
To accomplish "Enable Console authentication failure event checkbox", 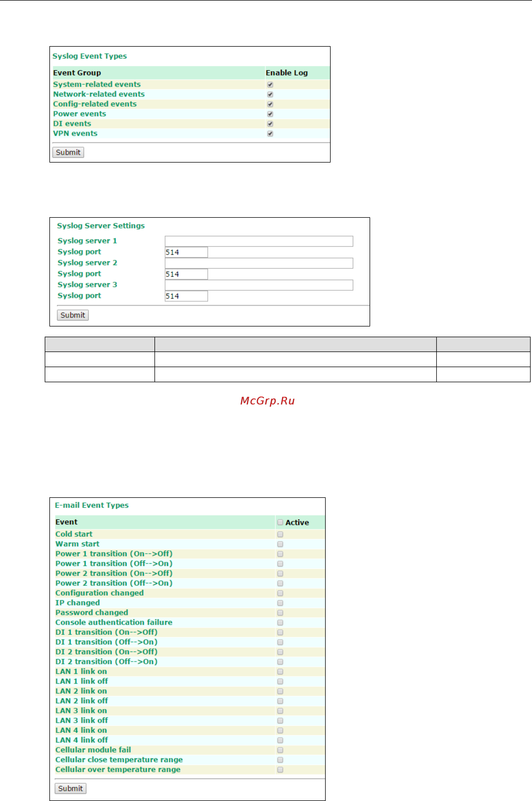I will click(280, 623).
